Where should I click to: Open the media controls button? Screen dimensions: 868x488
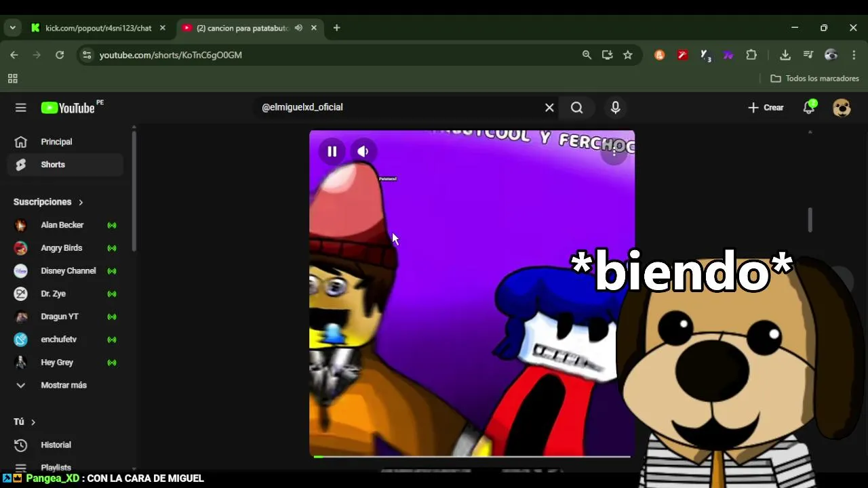[808, 55]
